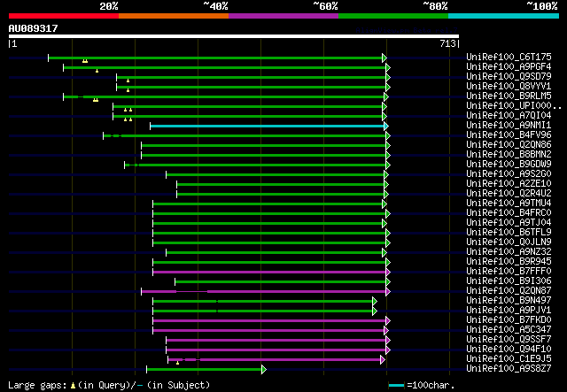The image size is (567, 392).
Task: Click the yellow gap marker under C1E9J5 bar
Action: coord(177,363)
